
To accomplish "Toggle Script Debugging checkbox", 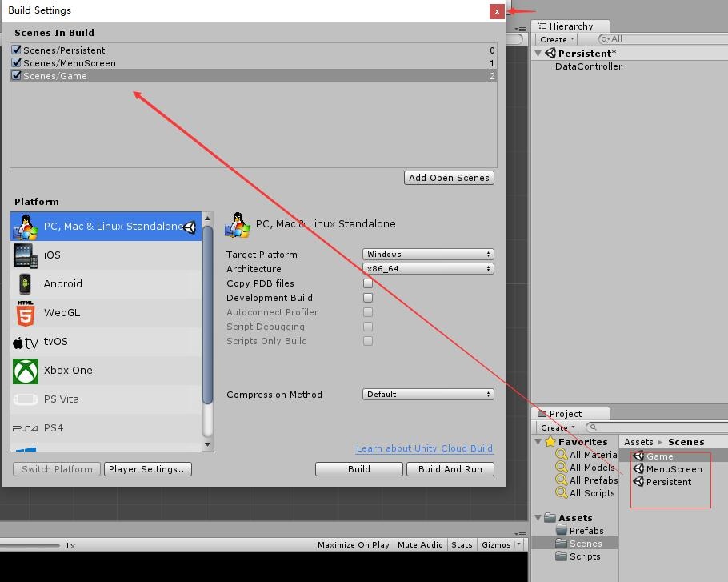I will pos(368,327).
